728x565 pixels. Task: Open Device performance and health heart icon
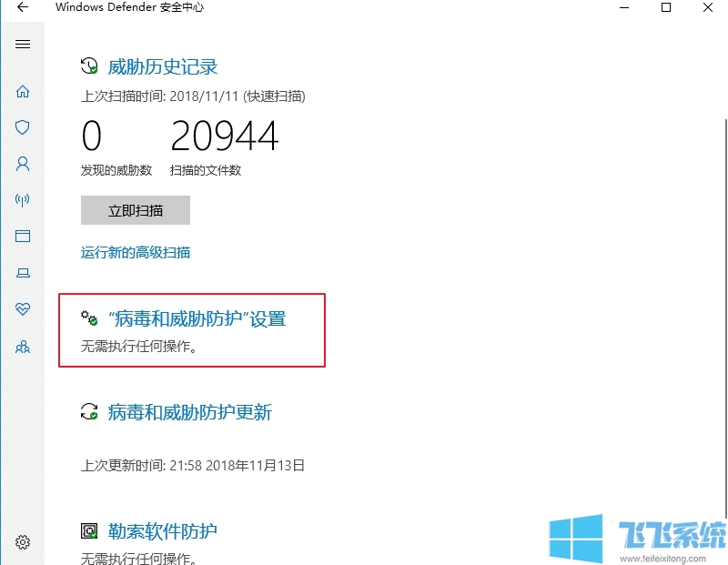point(23,309)
